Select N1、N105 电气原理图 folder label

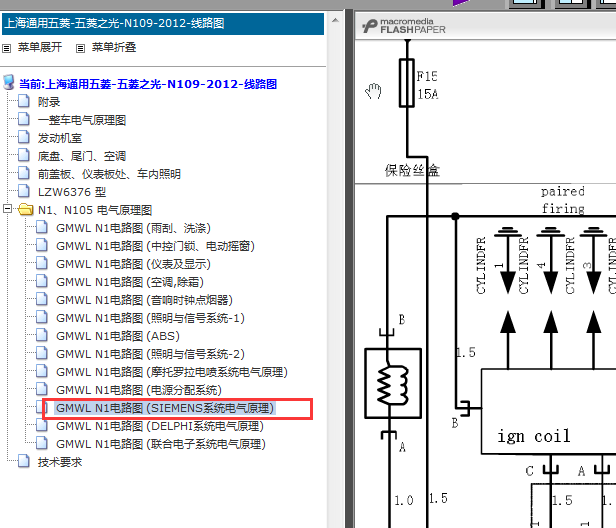pyautogui.click(x=95, y=210)
